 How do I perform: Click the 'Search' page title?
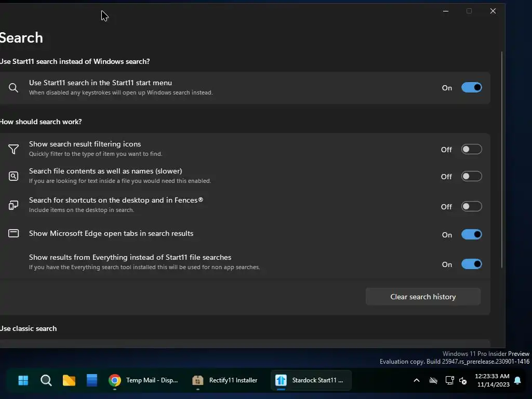[21, 37]
